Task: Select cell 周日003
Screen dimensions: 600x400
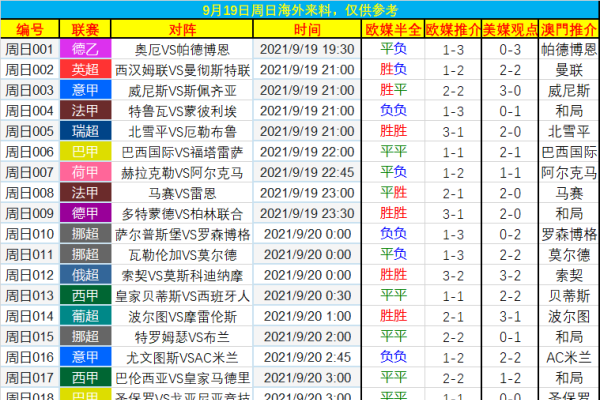Action: (x=30, y=90)
